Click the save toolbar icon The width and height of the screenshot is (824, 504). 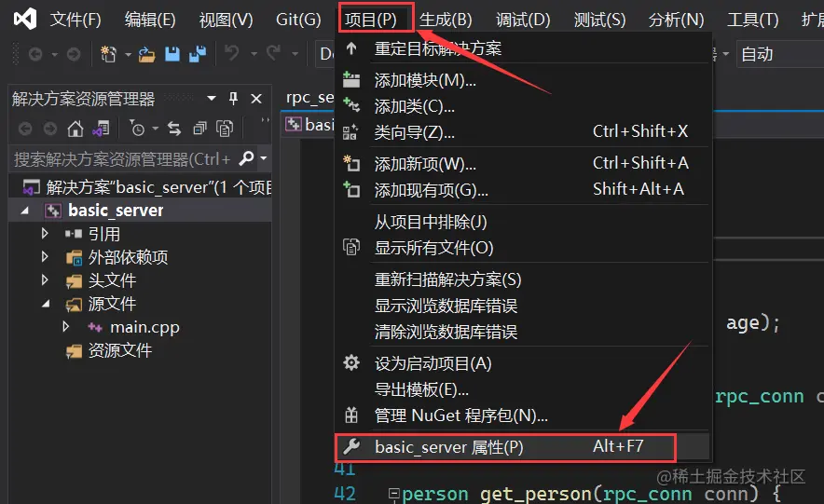[x=172, y=54]
